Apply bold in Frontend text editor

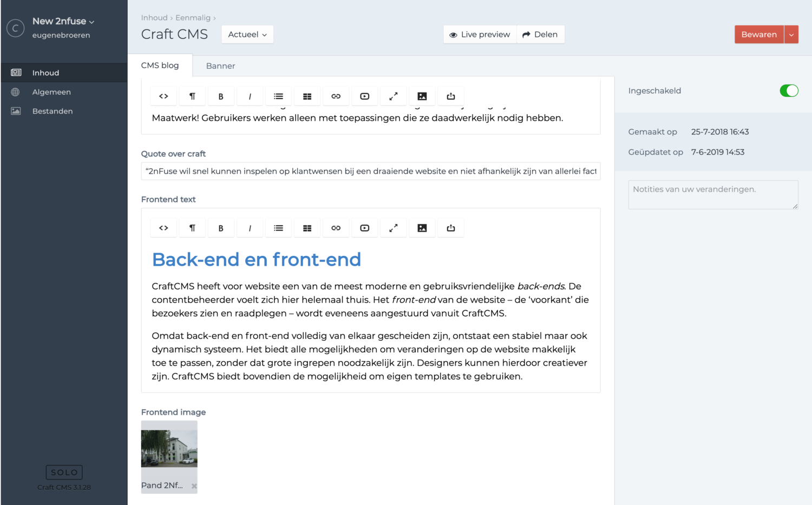pyautogui.click(x=221, y=228)
